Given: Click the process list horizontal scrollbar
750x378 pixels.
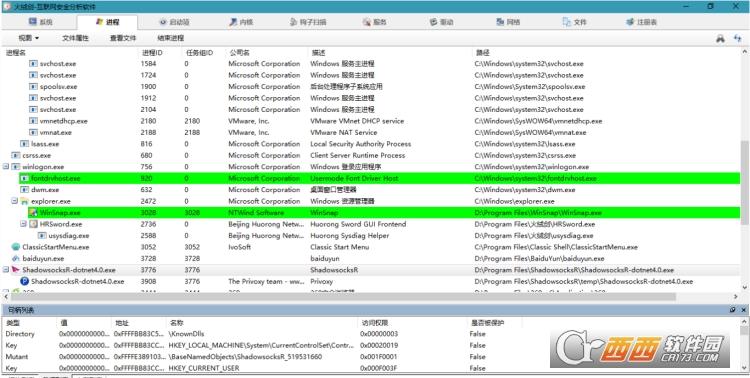Looking at the screenshot, I should 342,297.
